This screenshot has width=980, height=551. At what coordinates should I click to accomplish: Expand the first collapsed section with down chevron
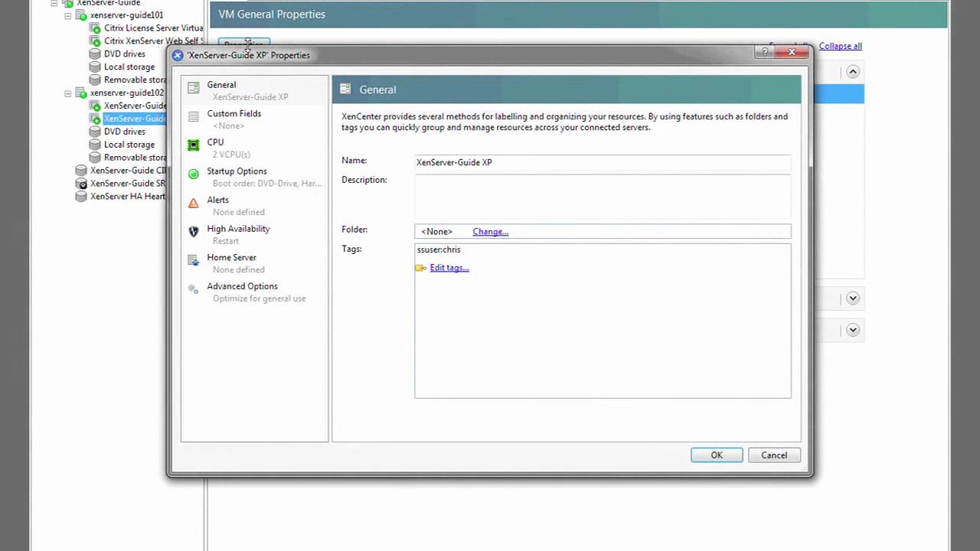click(852, 298)
